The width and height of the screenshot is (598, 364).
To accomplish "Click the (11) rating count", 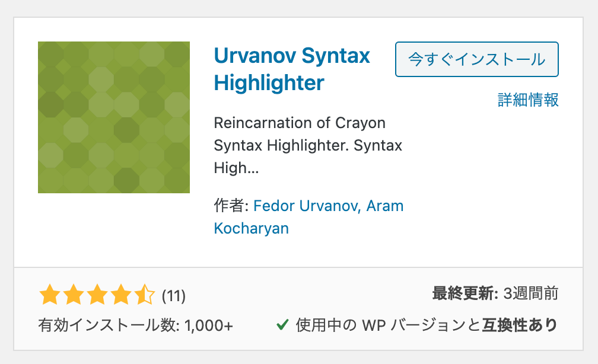I will (173, 296).
